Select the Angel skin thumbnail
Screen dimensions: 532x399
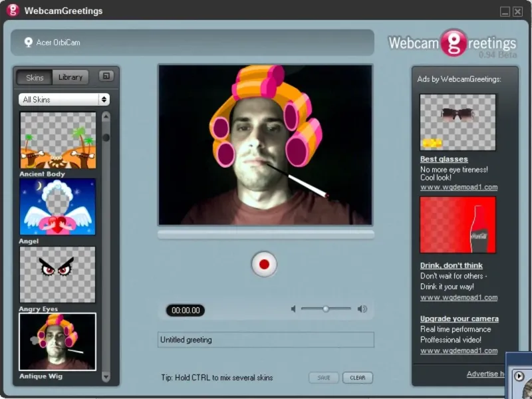[x=58, y=207]
